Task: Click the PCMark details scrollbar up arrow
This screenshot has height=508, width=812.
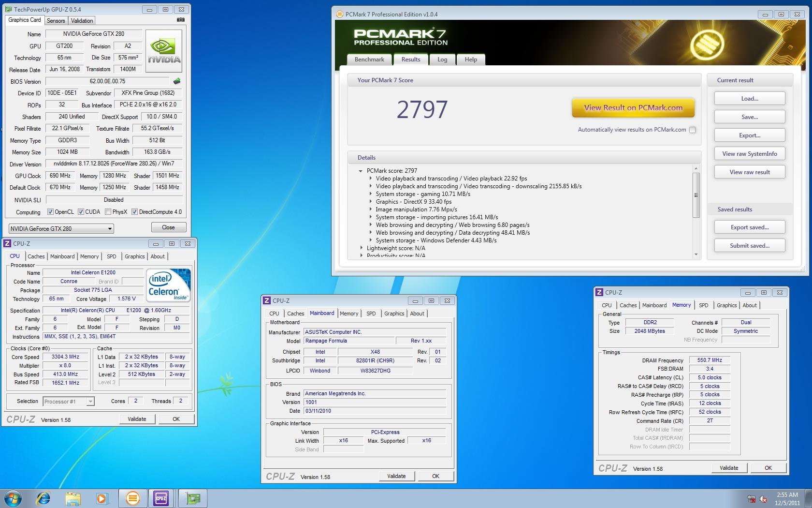Action: tap(696, 169)
